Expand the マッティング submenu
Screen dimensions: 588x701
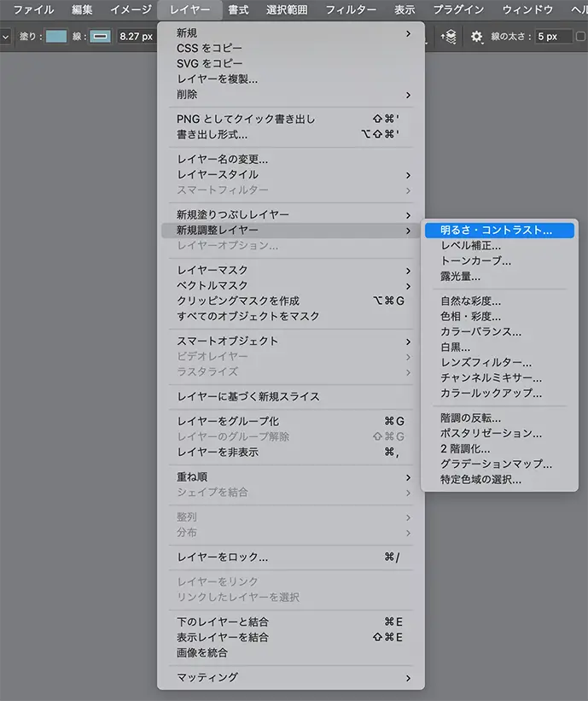pos(291,677)
